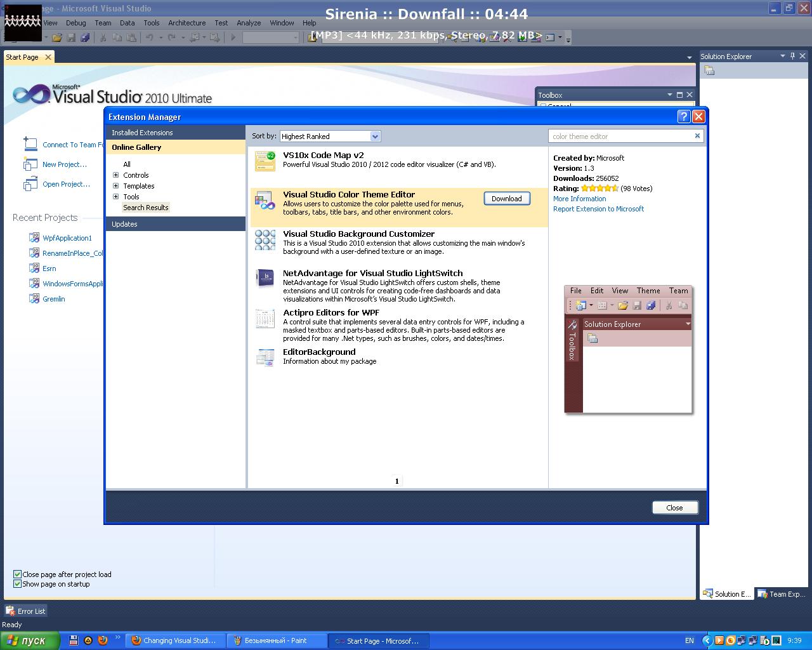The height and width of the screenshot is (650, 812).
Task: Close the Extension Manager with the Close button
Action: point(675,508)
